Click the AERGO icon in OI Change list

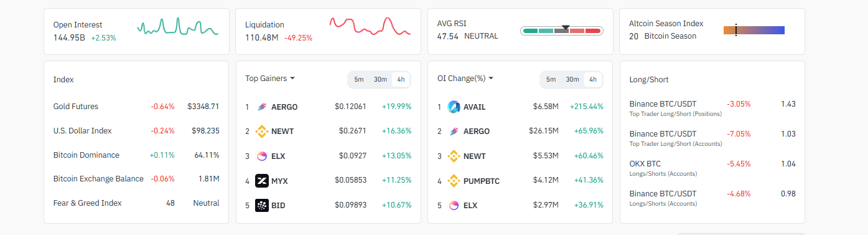(454, 132)
